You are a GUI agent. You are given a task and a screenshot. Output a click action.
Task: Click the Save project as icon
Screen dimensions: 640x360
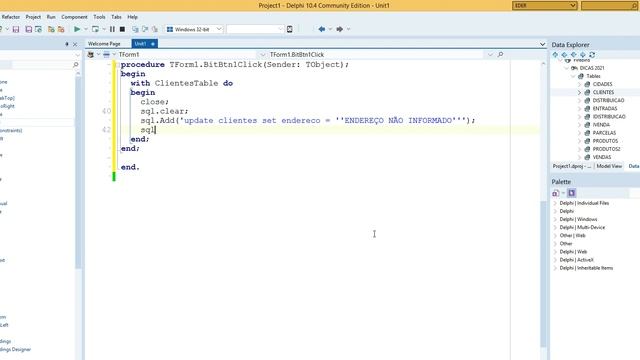click(x=38, y=29)
